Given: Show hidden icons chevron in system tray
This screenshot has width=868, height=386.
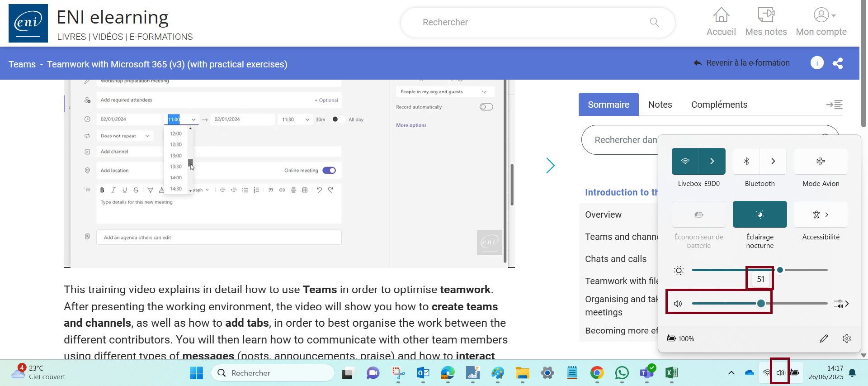Looking at the screenshot, I should pos(731,373).
